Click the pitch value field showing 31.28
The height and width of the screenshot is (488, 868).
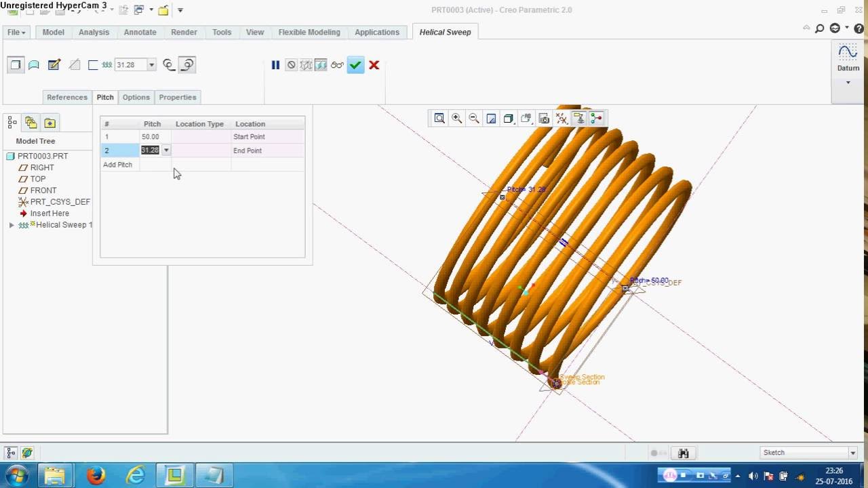(130, 65)
